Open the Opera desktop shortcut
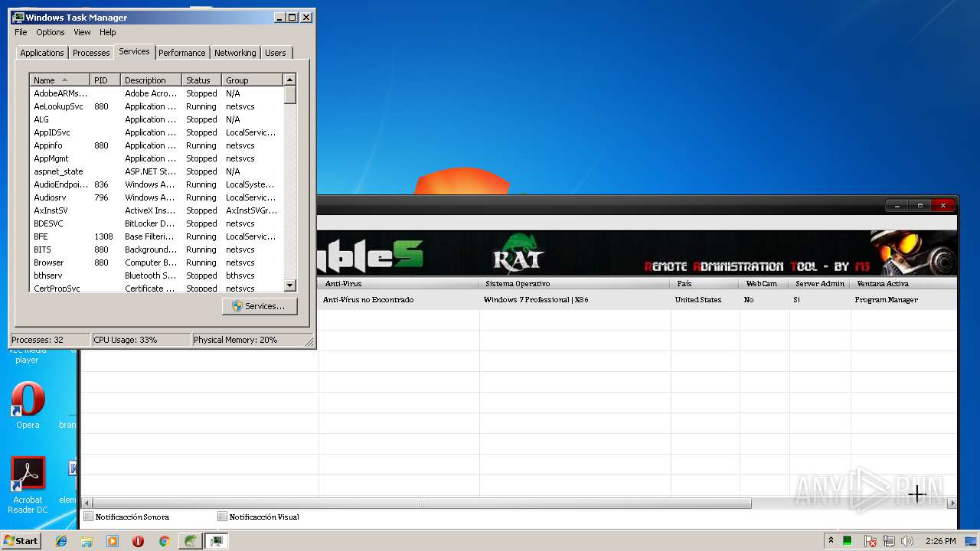The height and width of the screenshot is (551, 980). click(x=28, y=406)
